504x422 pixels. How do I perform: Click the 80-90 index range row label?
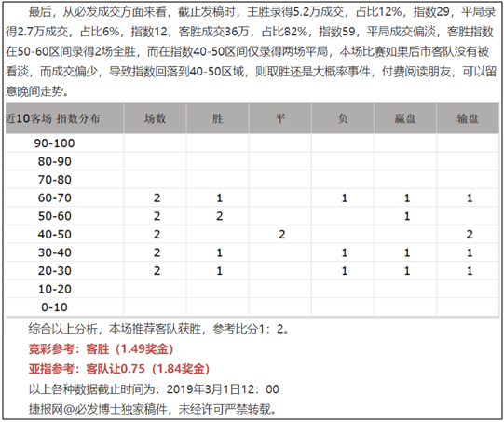pyautogui.click(x=54, y=161)
